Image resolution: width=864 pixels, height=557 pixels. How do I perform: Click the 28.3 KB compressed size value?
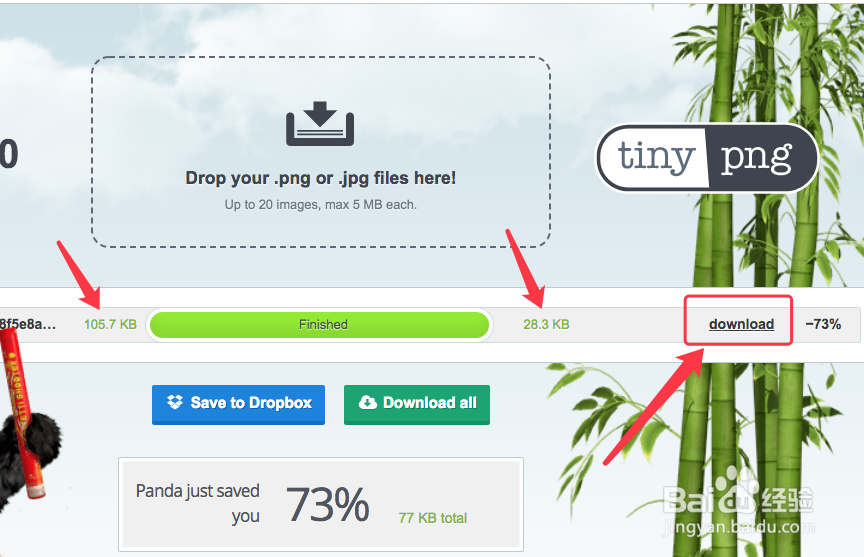pyautogui.click(x=546, y=325)
